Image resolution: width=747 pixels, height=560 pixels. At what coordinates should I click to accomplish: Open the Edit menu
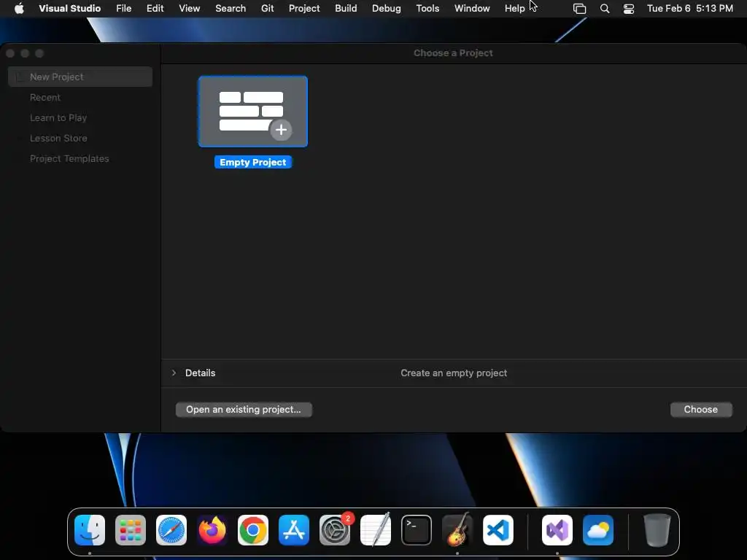[x=155, y=8]
